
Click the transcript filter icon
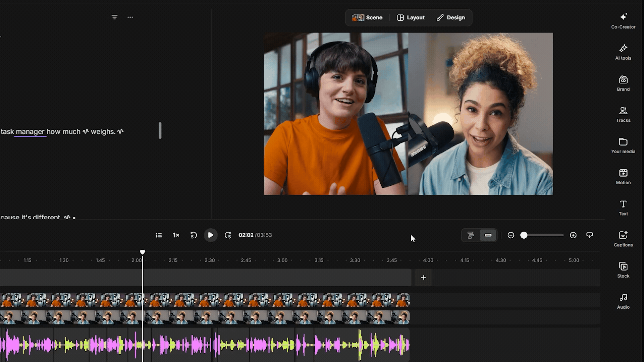(114, 17)
